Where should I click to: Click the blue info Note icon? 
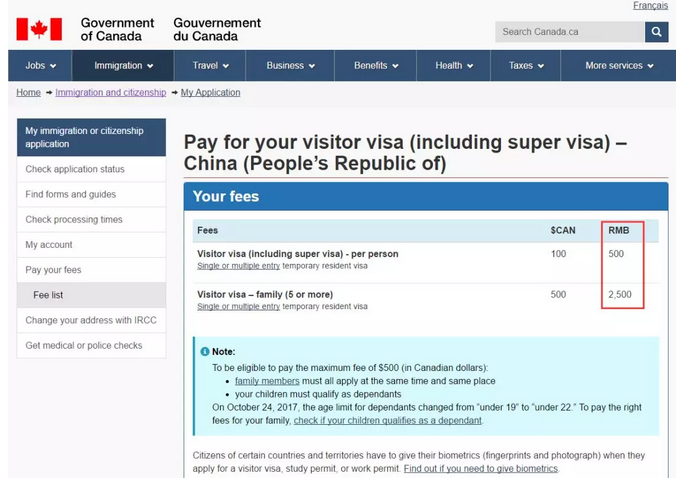pyautogui.click(x=204, y=352)
